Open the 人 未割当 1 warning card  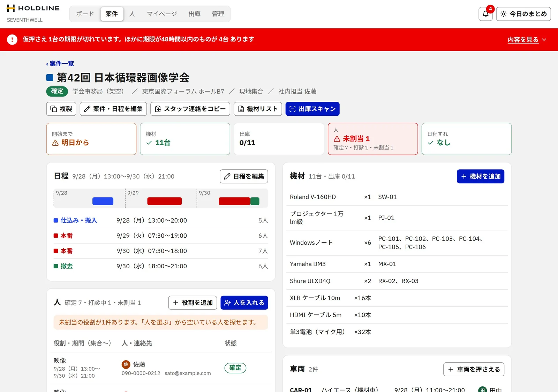pos(373,139)
